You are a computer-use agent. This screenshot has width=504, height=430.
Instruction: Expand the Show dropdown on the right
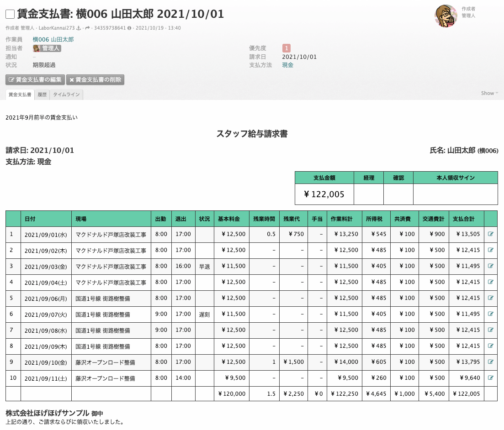coord(489,93)
